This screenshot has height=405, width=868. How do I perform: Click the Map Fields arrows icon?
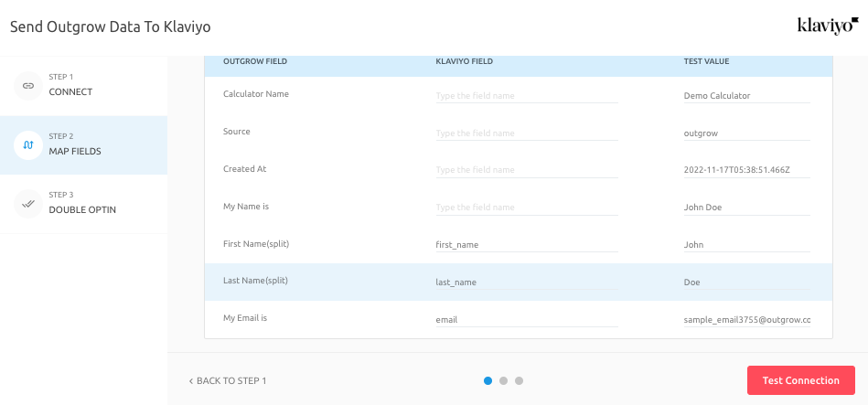(x=28, y=145)
